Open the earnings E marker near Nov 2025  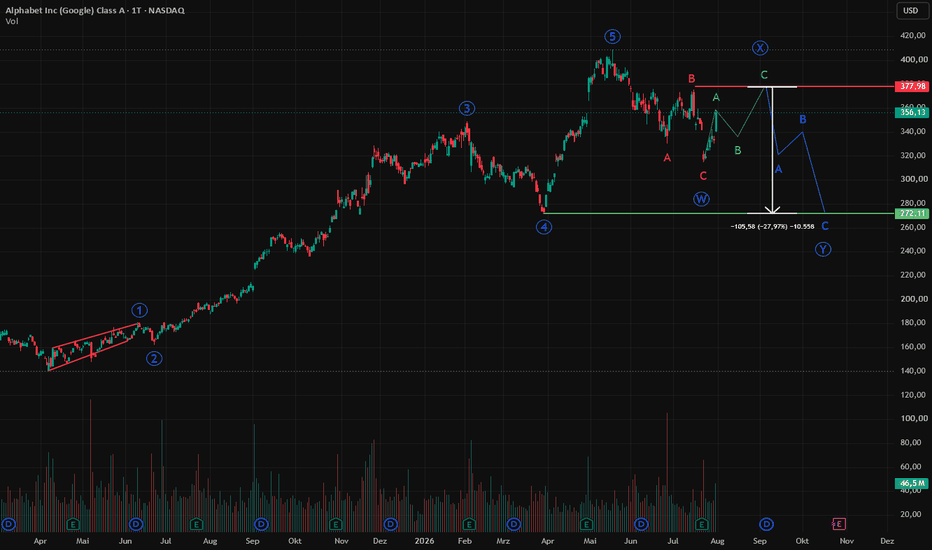336,524
